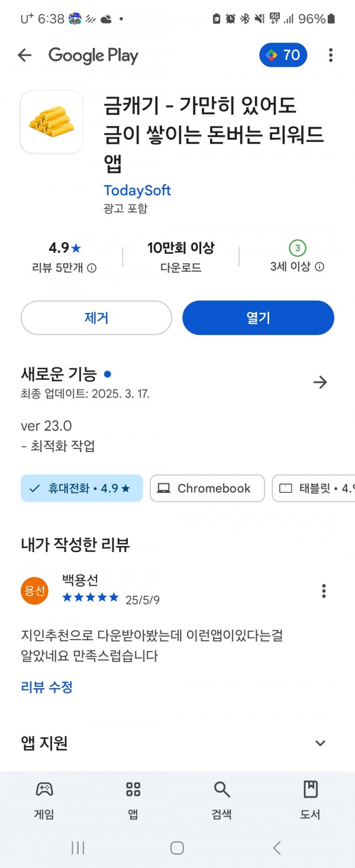Tap the 3세 이상 rating info icon

319,267
